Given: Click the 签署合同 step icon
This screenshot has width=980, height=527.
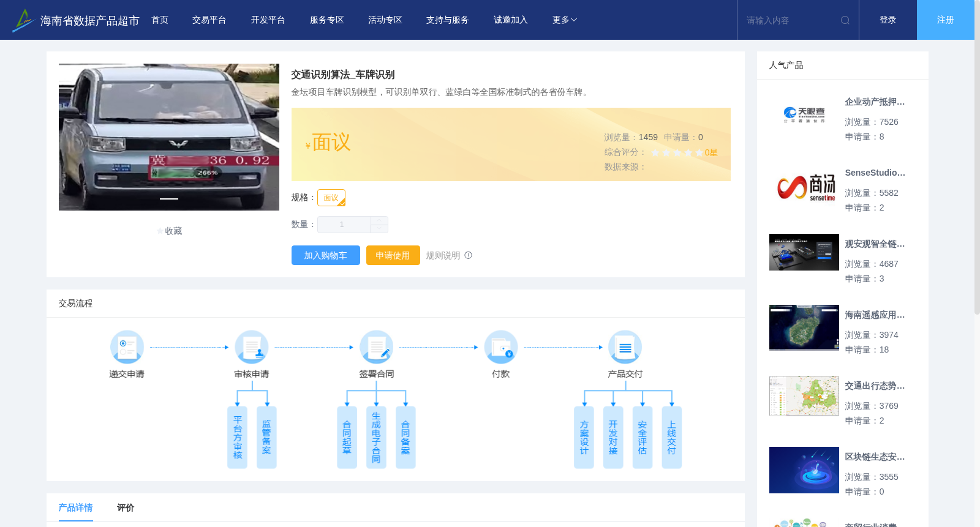Looking at the screenshot, I should [377, 347].
